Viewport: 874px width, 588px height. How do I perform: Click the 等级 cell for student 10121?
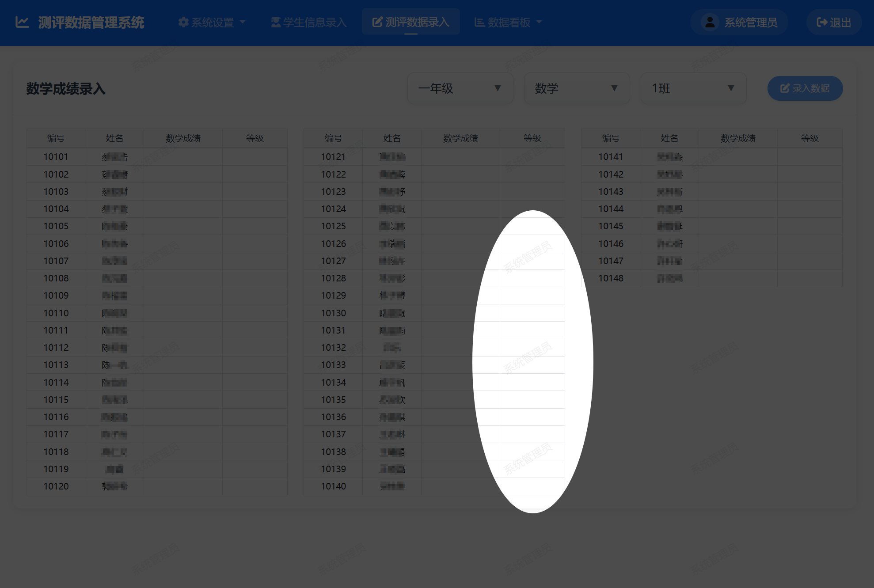coord(532,156)
